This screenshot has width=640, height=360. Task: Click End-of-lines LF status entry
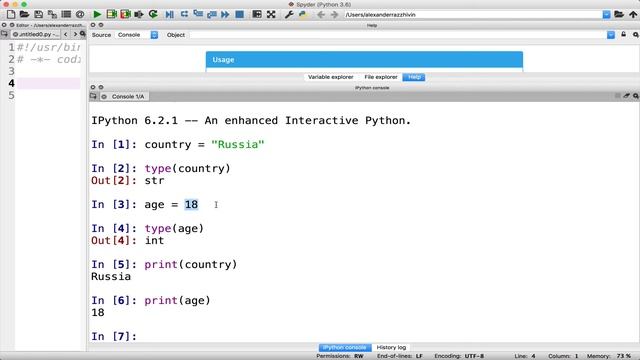tap(400, 356)
